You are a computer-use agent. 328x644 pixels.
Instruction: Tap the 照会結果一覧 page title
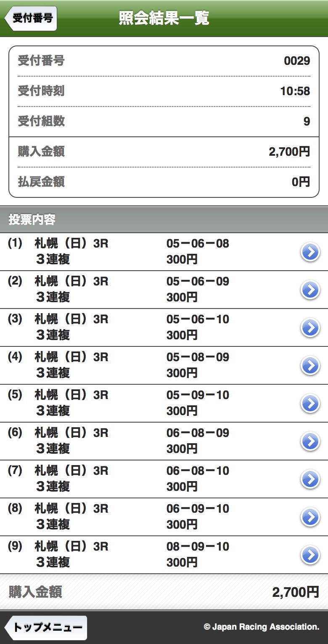coord(164,19)
